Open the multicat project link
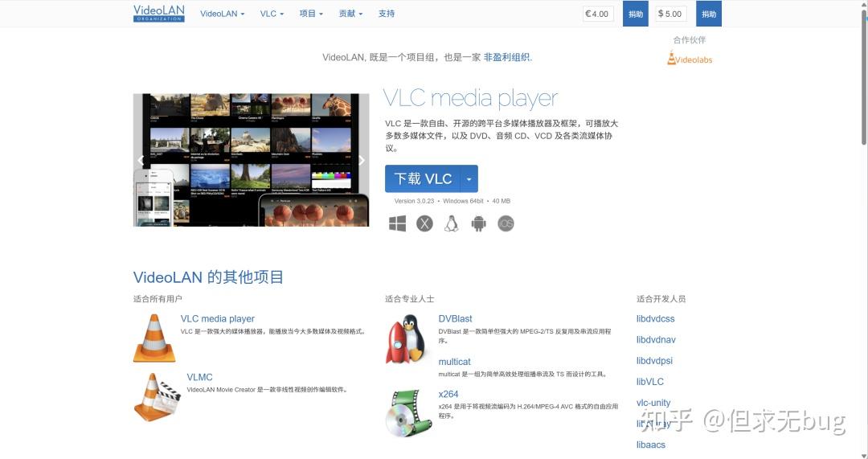Viewport: 868px width, 459px height. pos(454,362)
